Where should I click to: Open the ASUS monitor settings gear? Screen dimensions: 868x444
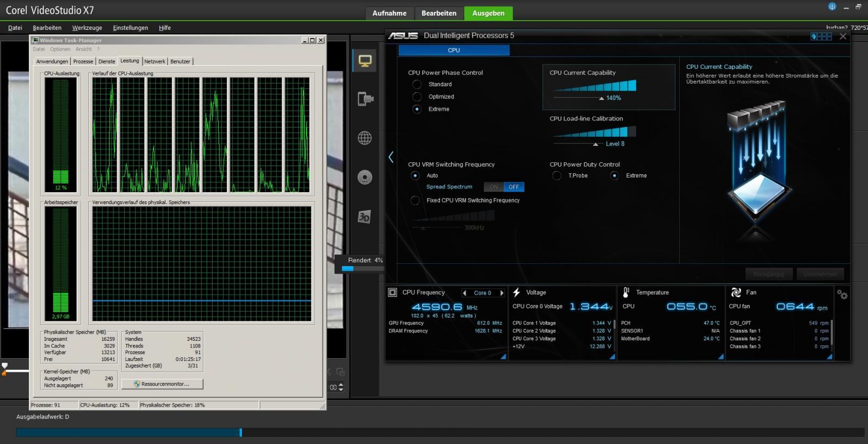[842, 294]
